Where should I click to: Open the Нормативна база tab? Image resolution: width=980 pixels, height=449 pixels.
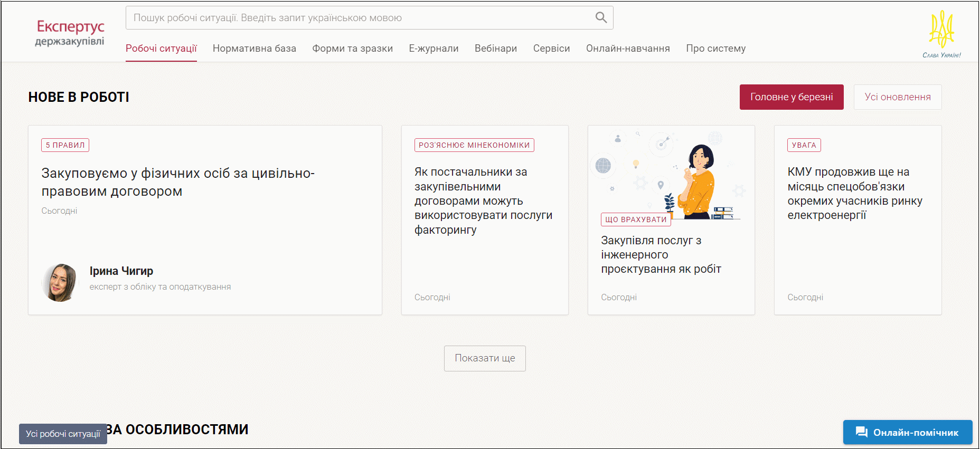[254, 49]
